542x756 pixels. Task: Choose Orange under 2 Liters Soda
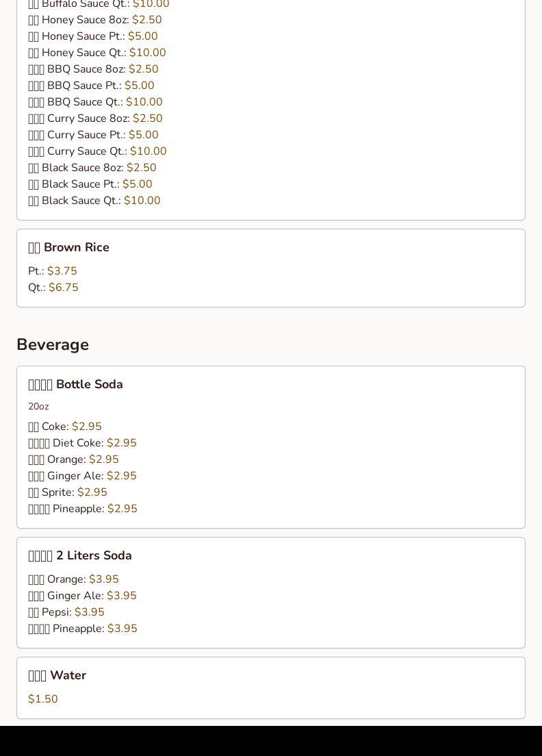point(74,579)
